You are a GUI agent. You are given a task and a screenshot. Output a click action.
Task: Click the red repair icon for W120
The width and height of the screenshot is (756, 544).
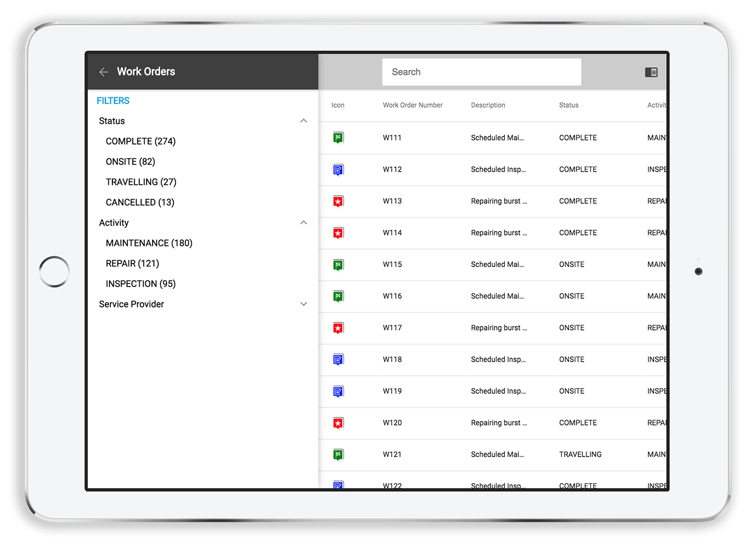(338, 423)
